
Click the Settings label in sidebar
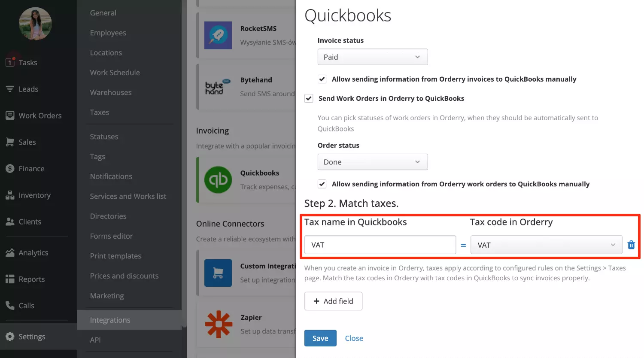[32, 337]
